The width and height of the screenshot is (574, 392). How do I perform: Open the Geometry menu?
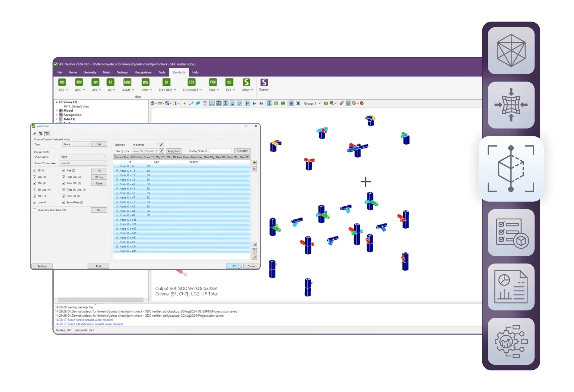coord(90,72)
